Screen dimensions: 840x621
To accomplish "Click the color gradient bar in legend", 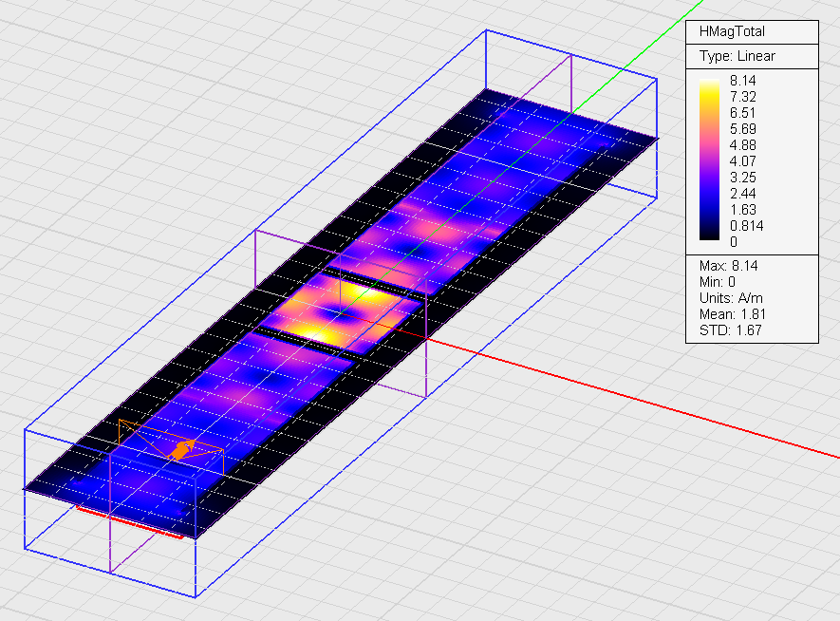I will (x=709, y=160).
